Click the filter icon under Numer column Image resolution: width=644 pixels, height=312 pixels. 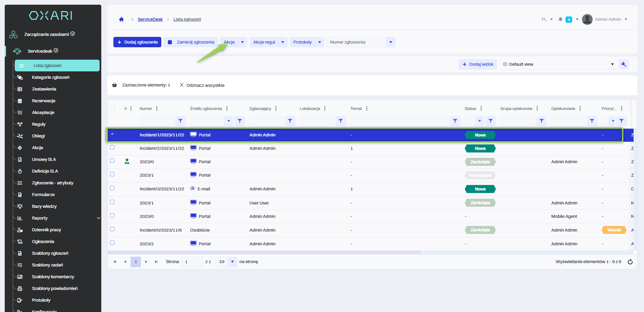[180, 121]
